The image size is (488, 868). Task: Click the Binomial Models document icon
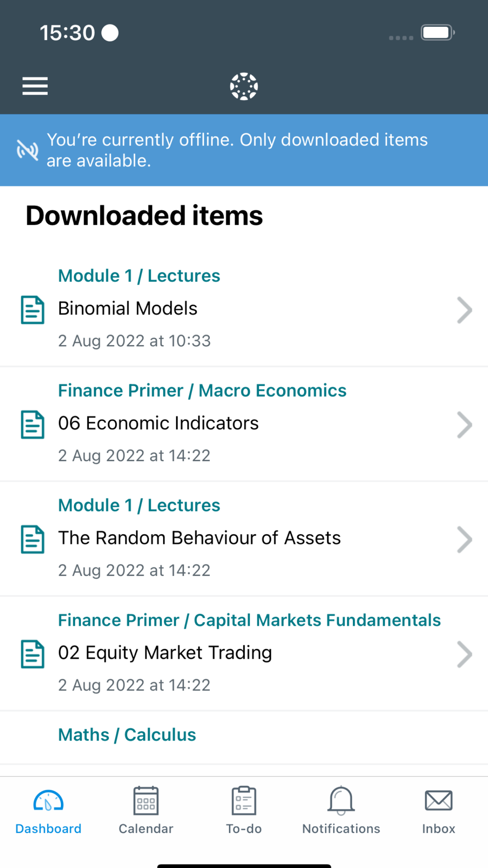pyautogui.click(x=33, y=310)
